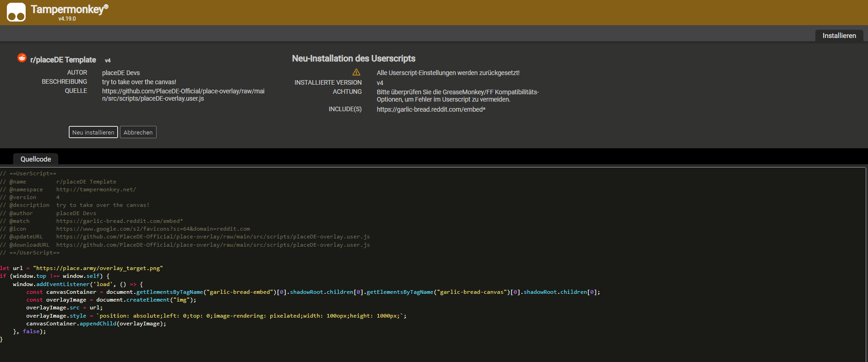Open the Installieren tab

coord(839,36)
